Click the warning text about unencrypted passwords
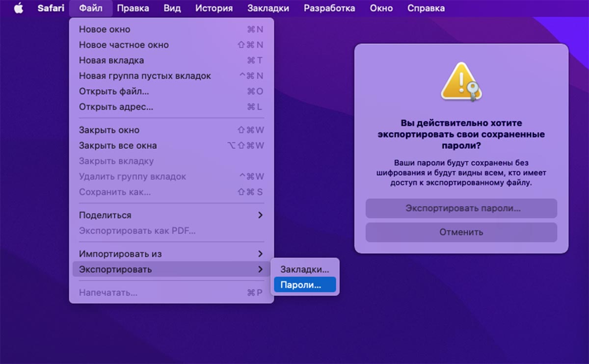The height and width of the screenshot is (364, 589). click(x=461, y=173)
